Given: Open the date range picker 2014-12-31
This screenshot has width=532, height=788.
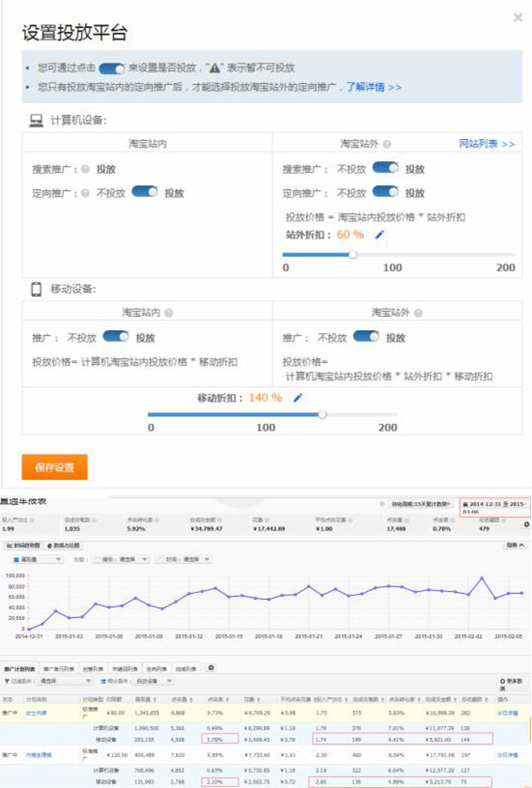Looking at the screenshot, I should point(494,507).
